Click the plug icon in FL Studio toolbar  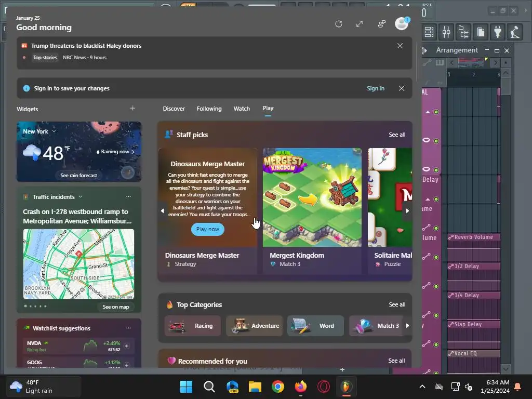498,32
